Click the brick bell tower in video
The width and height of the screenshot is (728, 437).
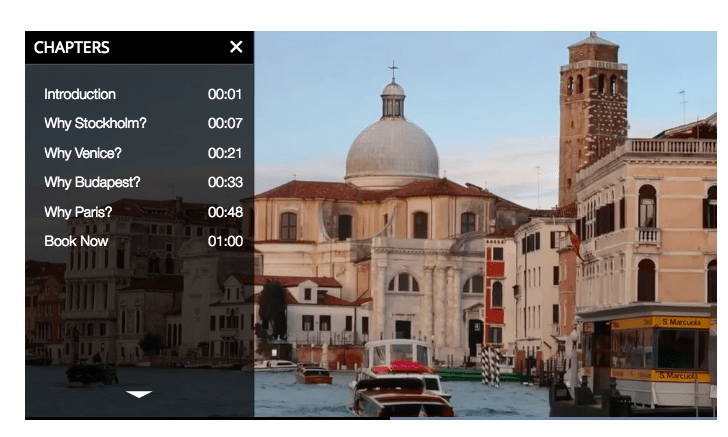coord(593,110)
